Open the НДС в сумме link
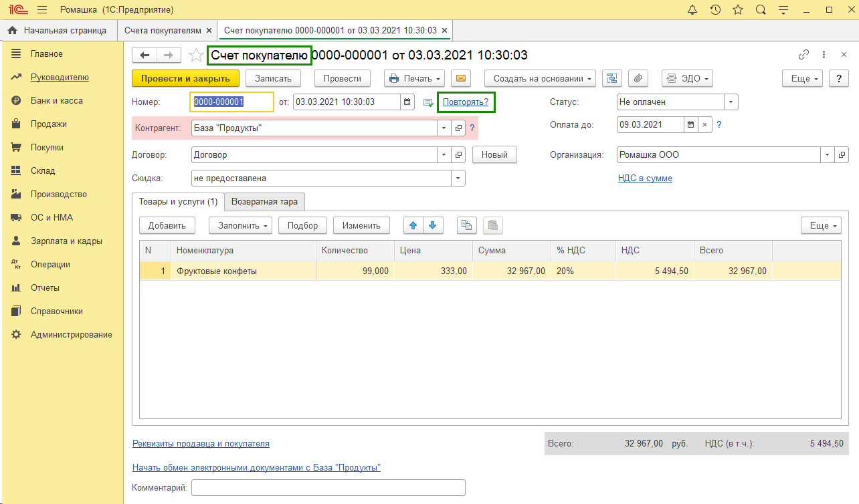859x504 pixels. point(645,178)
